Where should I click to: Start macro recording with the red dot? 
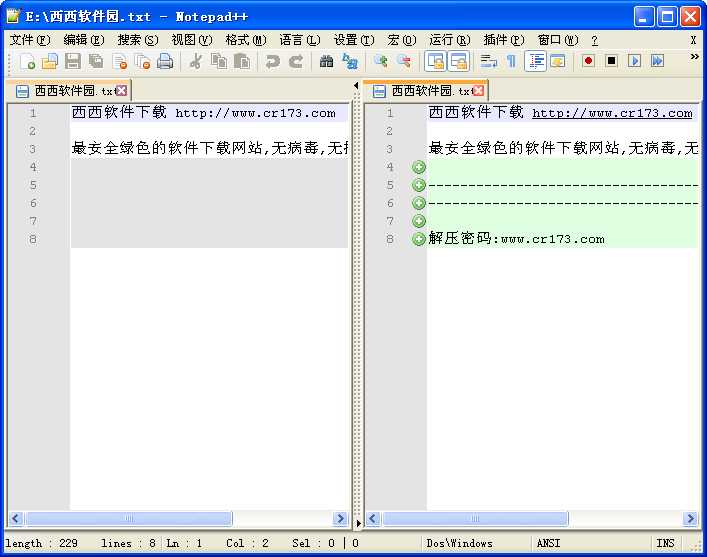pos(588,61)
